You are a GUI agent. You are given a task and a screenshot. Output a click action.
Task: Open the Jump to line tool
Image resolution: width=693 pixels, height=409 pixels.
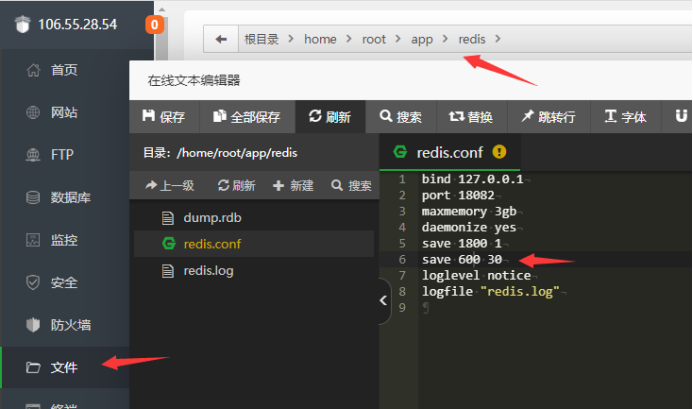point(548,117)
